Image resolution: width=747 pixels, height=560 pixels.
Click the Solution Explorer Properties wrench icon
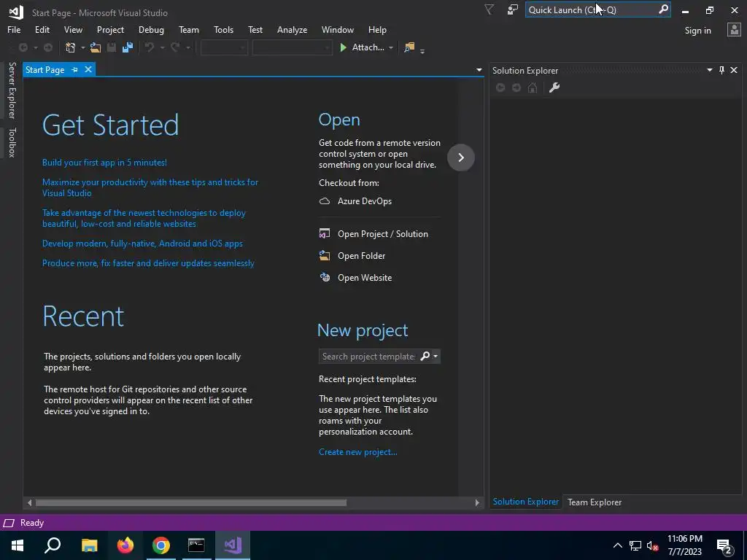coord(554,87)
